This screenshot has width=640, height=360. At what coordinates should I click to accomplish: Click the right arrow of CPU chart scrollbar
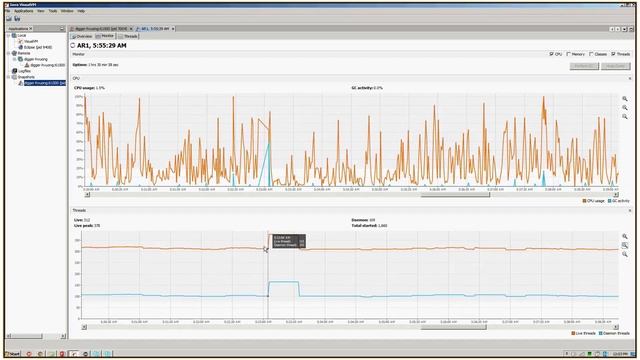(616, 195)
